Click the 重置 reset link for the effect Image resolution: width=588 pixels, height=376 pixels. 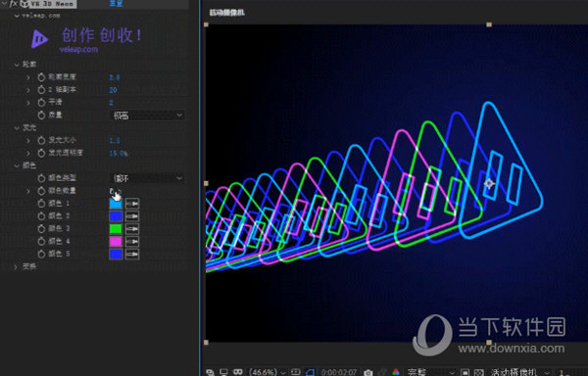pyautogui.click(x=116, y=4)
